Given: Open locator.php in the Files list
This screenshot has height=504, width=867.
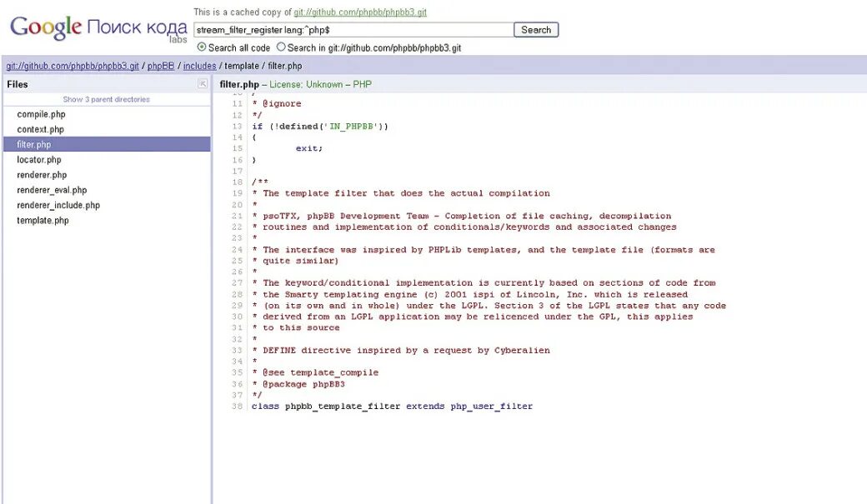Looking at the screenshot, I should pos(38,160).
